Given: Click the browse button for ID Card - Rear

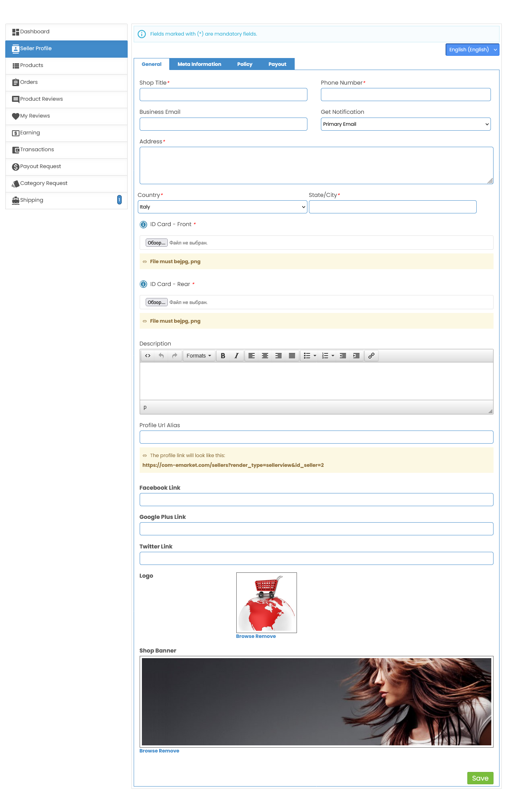Looking at the screenshot, I should 157,302.
